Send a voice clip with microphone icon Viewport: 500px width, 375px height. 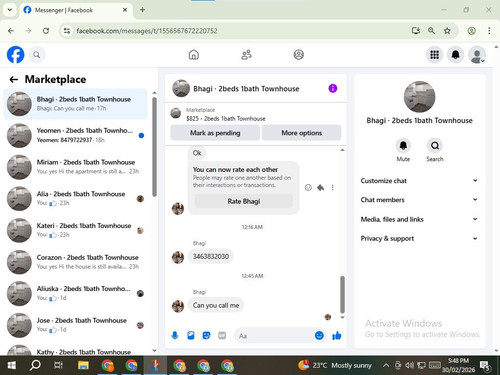[x=175, y=335]
